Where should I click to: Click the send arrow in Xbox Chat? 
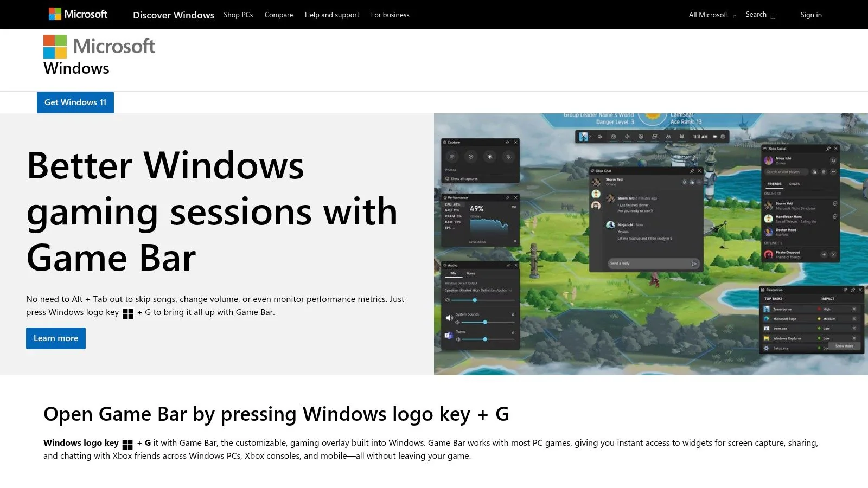tap(694, 264)
